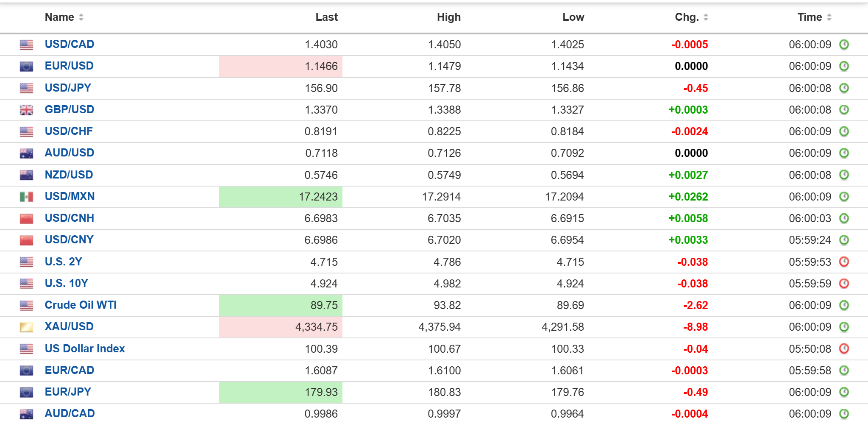This screenshot has width=868, height=421.
Task: Click the EU flag icon beside EUR/JPY
Action: tap(26, 392)
